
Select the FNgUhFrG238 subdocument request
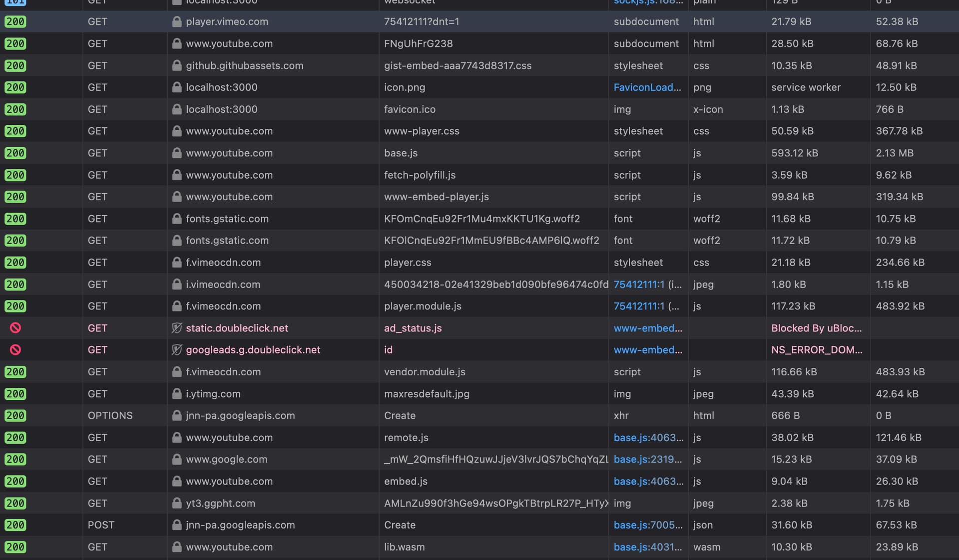coord(479,43)
